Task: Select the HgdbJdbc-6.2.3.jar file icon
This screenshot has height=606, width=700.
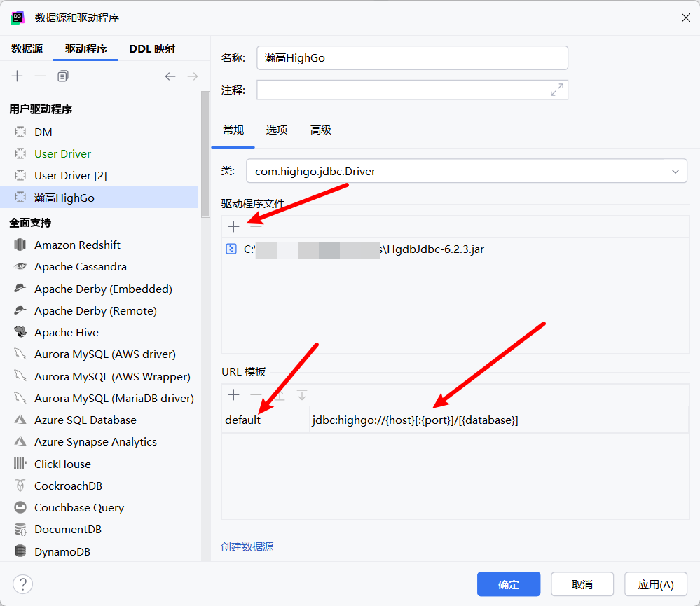Action: pyautogui.click(x=231, y=249)
